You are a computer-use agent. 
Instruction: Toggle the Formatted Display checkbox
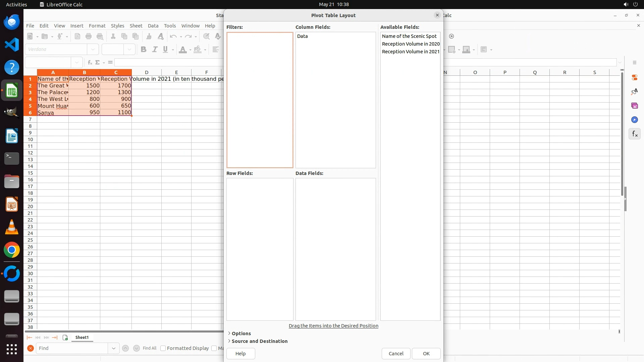point(163,348)
